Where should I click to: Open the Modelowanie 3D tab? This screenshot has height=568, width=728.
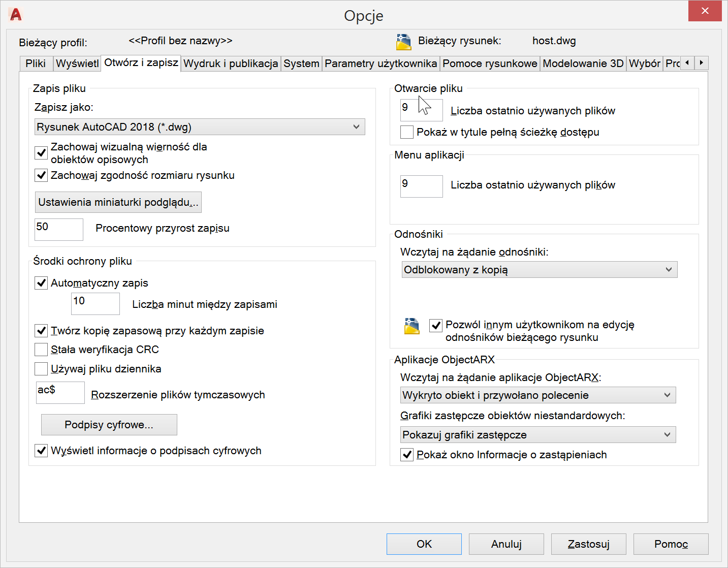click(x=583, y=64)
